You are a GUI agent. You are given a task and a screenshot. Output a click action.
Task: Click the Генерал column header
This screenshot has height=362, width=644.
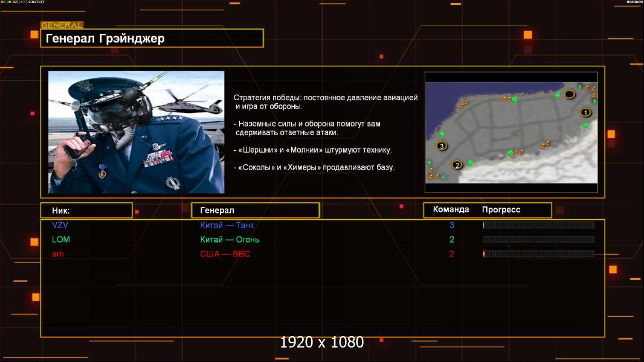click(x=255, y=211)
